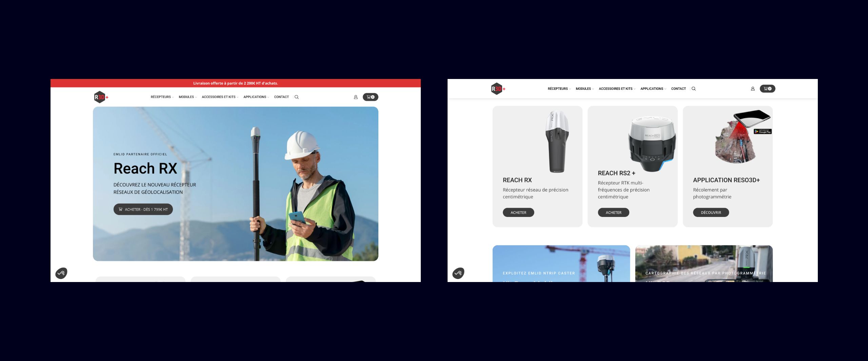Image resolution: width=868 pixels, height=361 pixels.
Task: Click EMLID PARTENAIRE OFFICIEL text
Action: click(x=140, y=154)
